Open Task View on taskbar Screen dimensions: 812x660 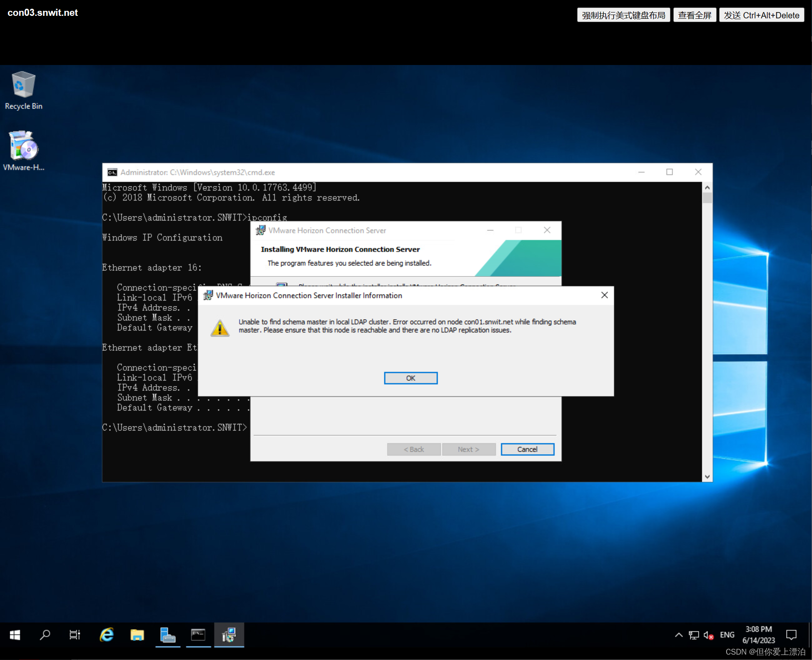(x=75, y=635)
